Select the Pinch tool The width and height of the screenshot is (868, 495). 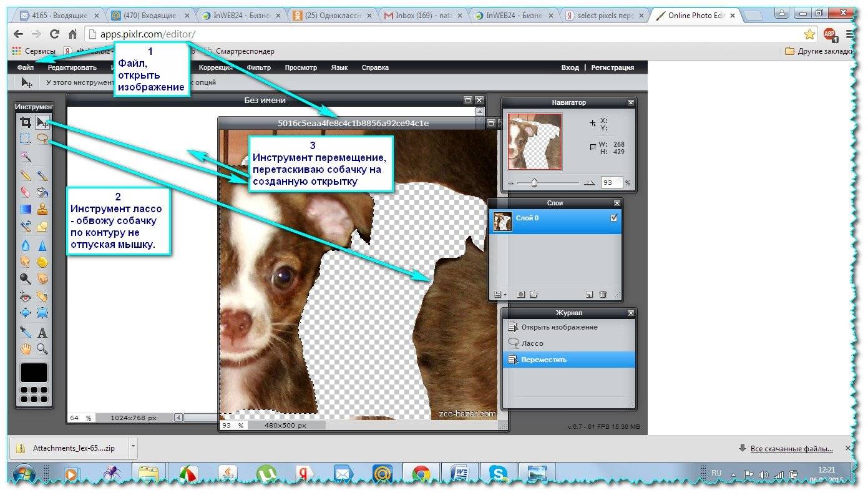click(42, 313)
